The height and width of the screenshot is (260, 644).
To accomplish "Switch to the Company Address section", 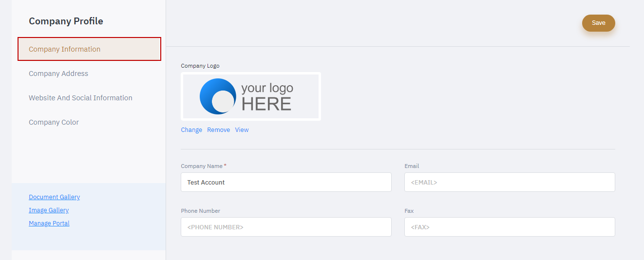I will (58, 74).
